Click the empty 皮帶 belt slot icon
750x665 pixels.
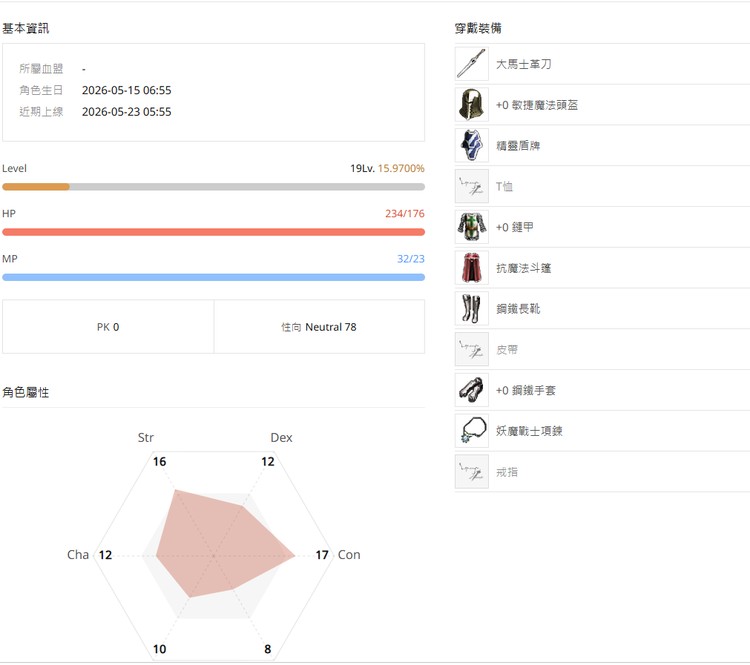point(472,349)
